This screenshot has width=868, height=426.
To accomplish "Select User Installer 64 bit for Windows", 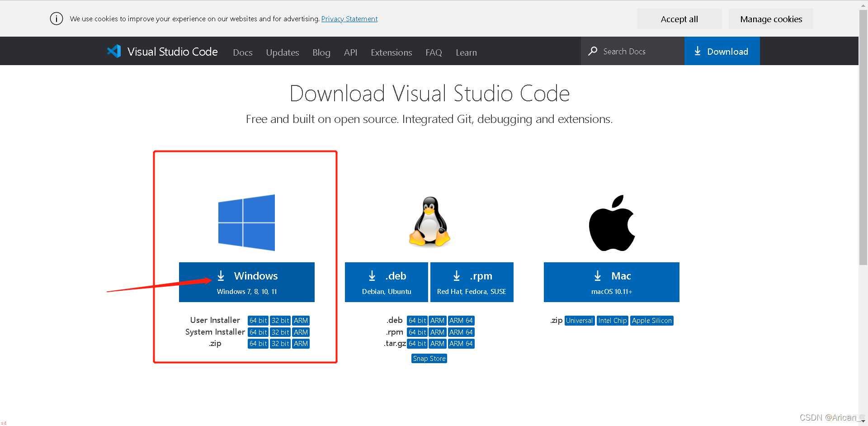I will [x=258, y=321].
